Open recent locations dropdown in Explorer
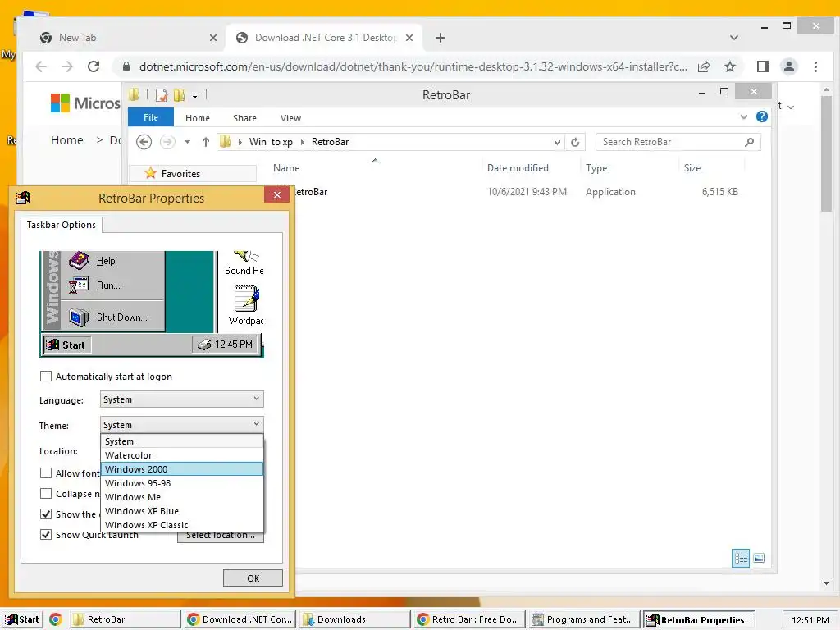This screenshot has height=630, width=840. [x=187, y=142]
